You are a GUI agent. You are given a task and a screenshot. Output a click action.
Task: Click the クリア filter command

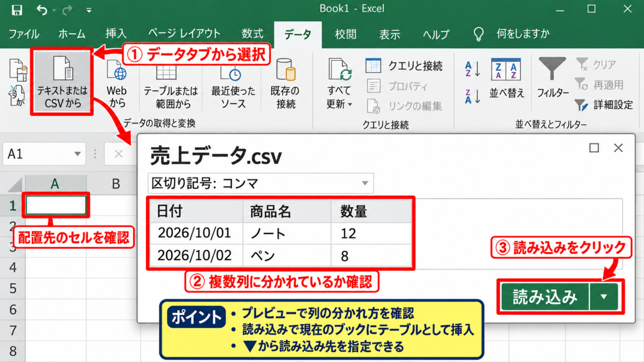596,65
